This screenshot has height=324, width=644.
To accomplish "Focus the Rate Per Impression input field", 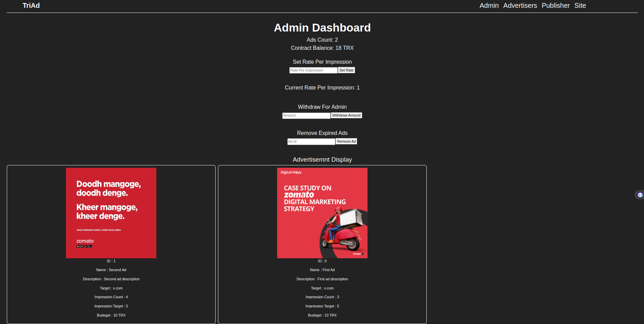I will [313, 70].
